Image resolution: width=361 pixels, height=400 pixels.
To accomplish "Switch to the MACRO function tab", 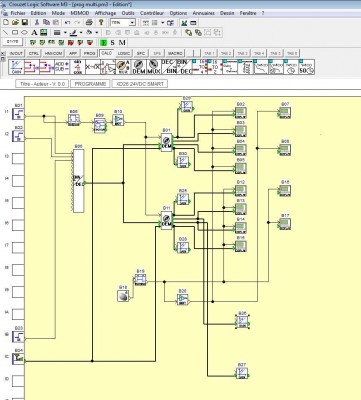I will 175,53.
